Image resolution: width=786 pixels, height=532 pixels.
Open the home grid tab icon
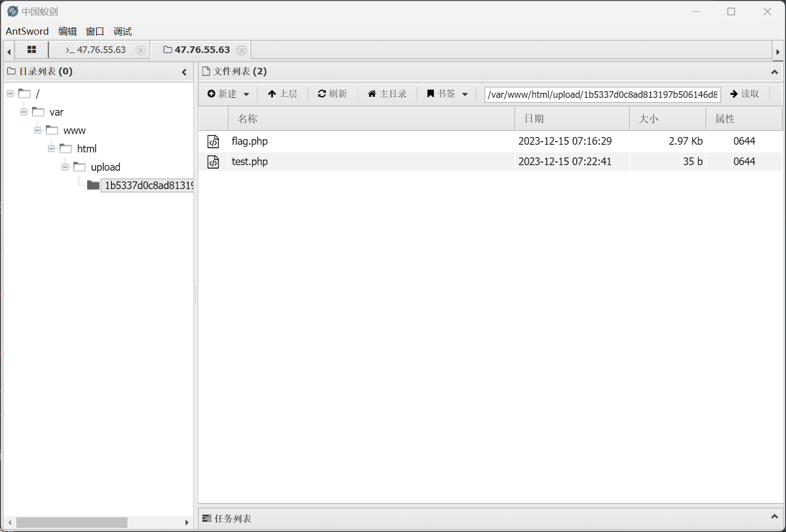tap(32, 50)
